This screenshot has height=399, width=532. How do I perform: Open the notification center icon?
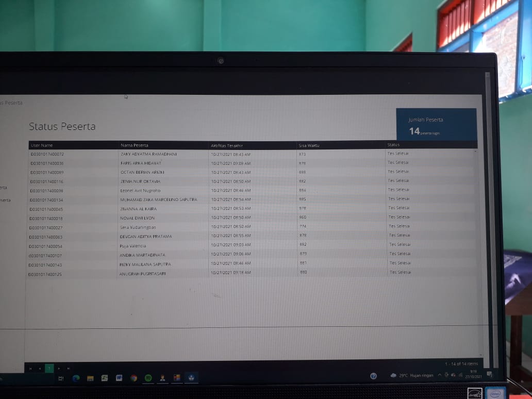[489, 374]
